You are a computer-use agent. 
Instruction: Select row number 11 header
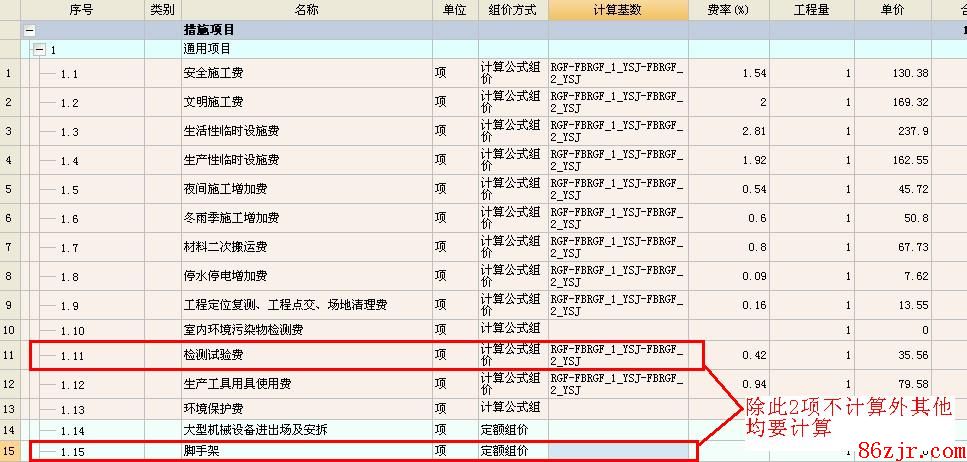pyautogui.click(x=9, y=355)
